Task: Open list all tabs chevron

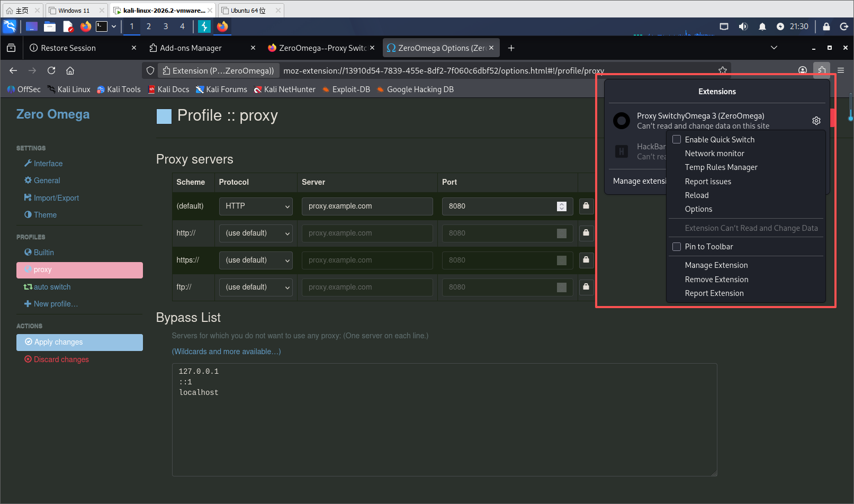Action: coord(774,48)
